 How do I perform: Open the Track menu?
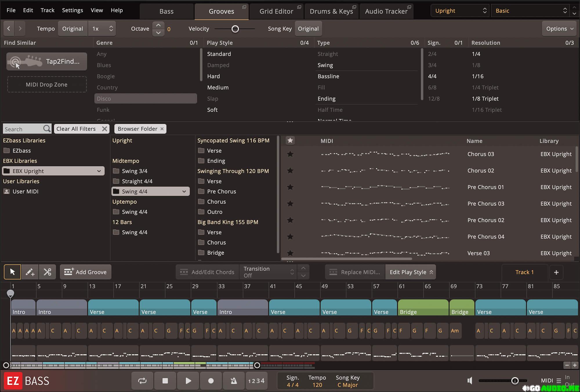coord(48,10)
